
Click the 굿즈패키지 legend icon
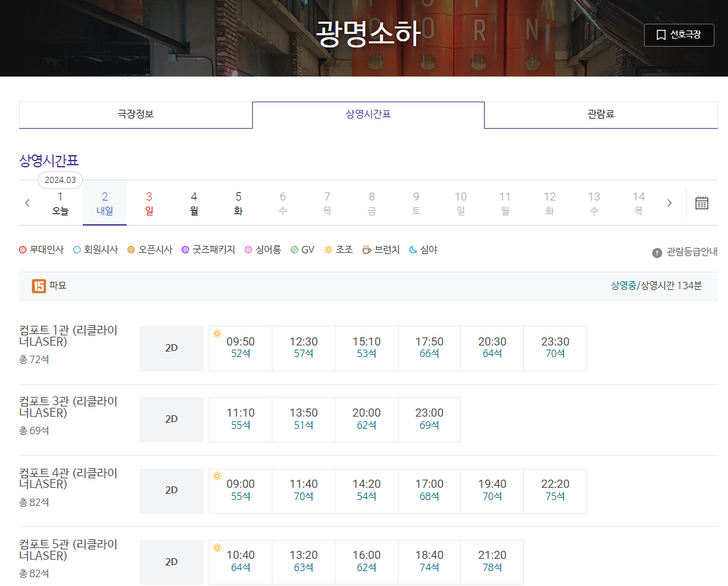[x=184, y=249]
